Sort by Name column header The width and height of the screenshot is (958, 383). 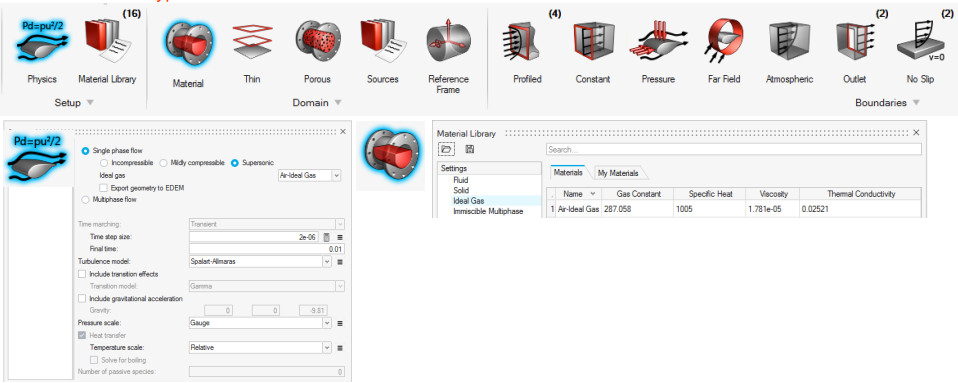click(578, 194)
